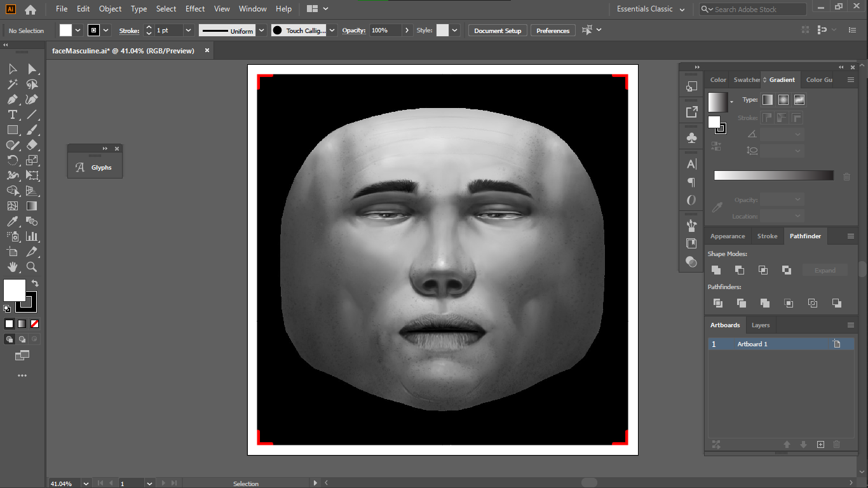868x488 pixels.
Task: Switch to the Appearance tab
Action: (x=728, y=236)
